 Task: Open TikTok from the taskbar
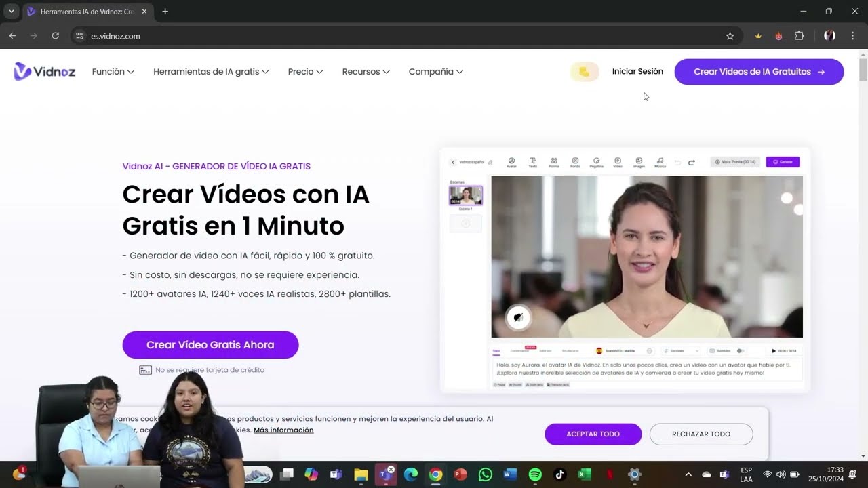coord(560,474)
